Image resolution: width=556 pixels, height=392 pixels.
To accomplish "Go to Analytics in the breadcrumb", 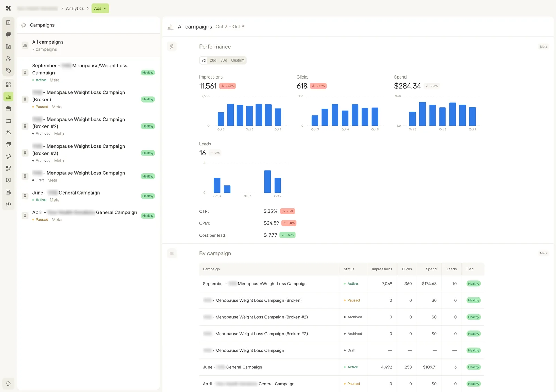I will 75,8.
